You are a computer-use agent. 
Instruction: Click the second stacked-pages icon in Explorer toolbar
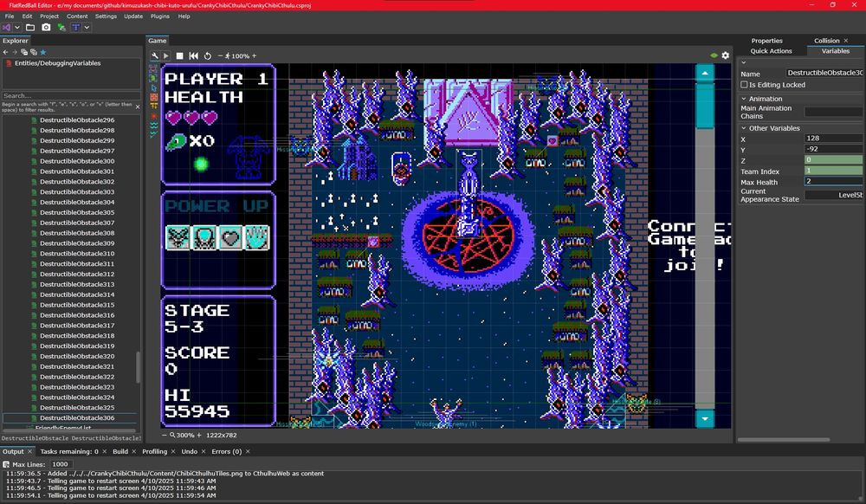(x=34, y=52)
